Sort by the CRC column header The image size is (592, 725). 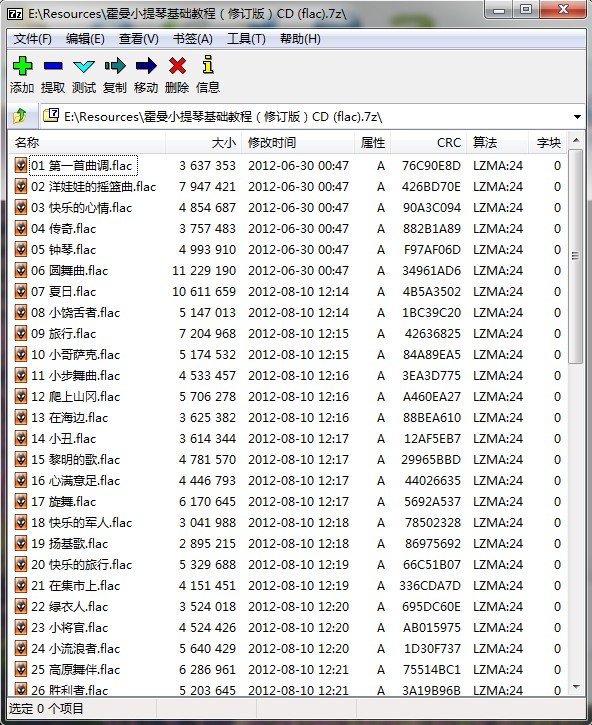(x=429, y=142)
